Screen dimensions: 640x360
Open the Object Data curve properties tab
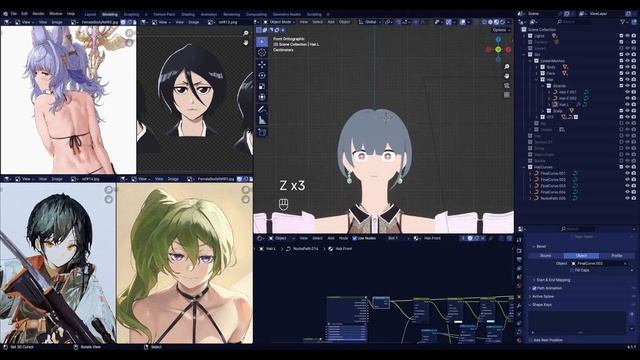click(519, 331)
